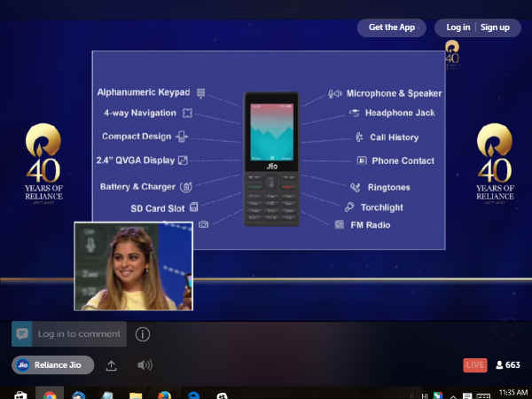
Task: Click the keypad icon beside Alphanumeric Keypad
Action: (x=201, y=93)
